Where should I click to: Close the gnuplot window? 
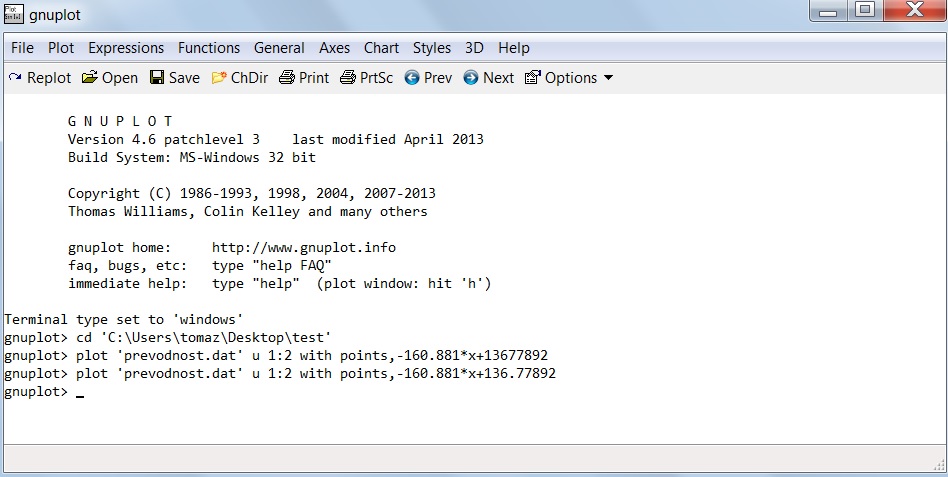915,11
